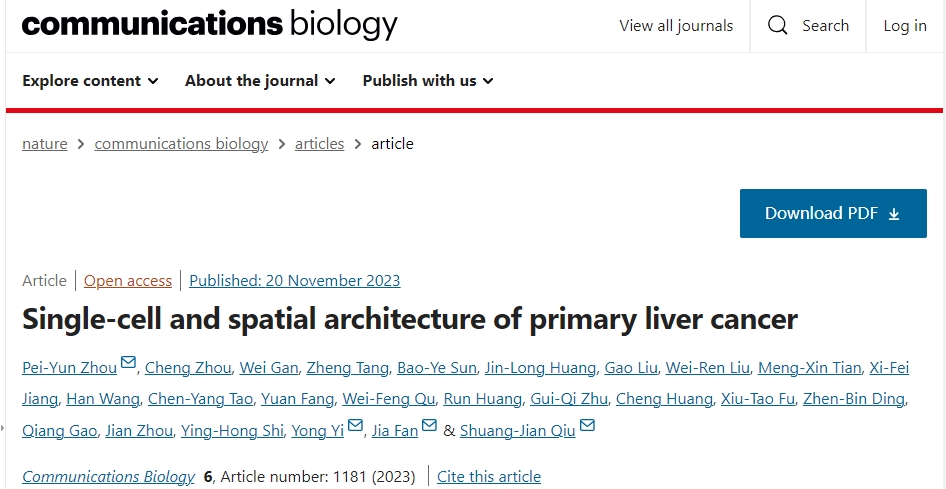
Task: Click the email envelope icon beside Shuang-Jian Qiu
Action: point(587,426)
